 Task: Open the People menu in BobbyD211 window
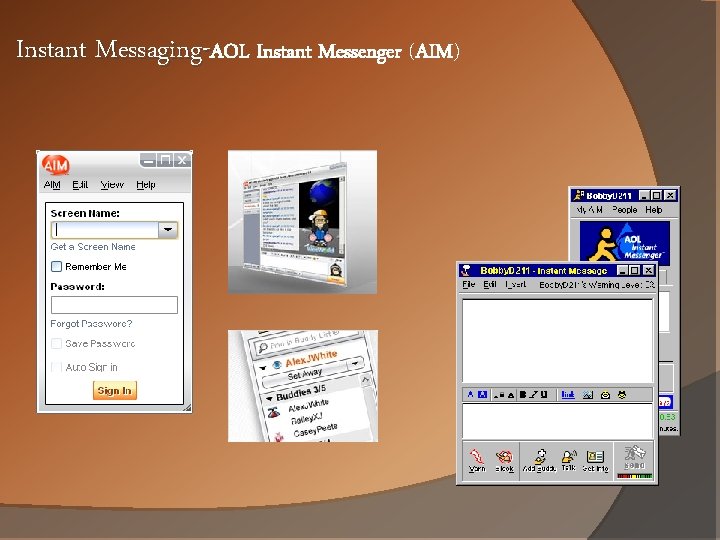click(624, 210)
